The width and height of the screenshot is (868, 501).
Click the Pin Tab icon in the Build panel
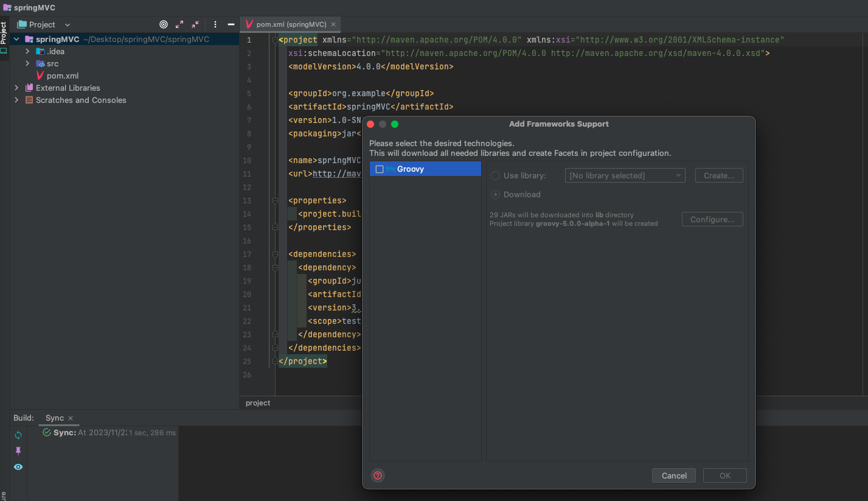pos(18,451)
